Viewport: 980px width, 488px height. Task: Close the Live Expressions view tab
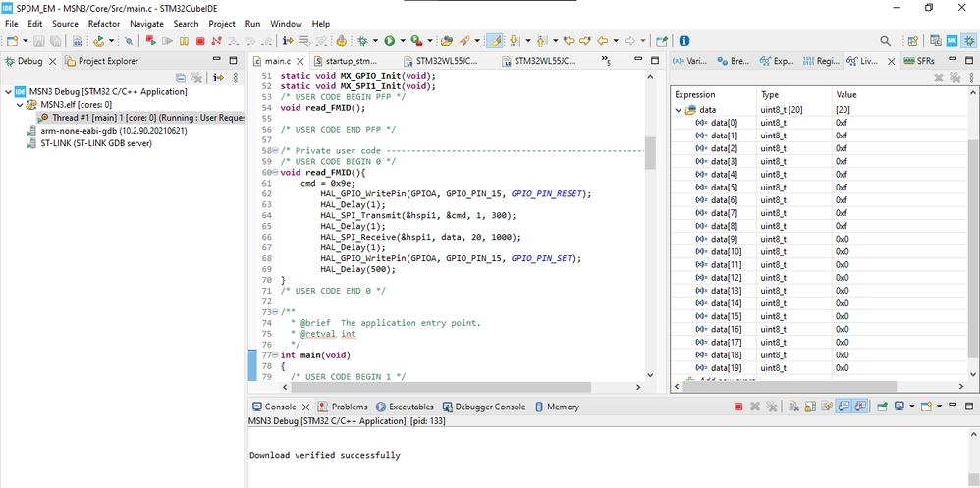click(892, 61)
